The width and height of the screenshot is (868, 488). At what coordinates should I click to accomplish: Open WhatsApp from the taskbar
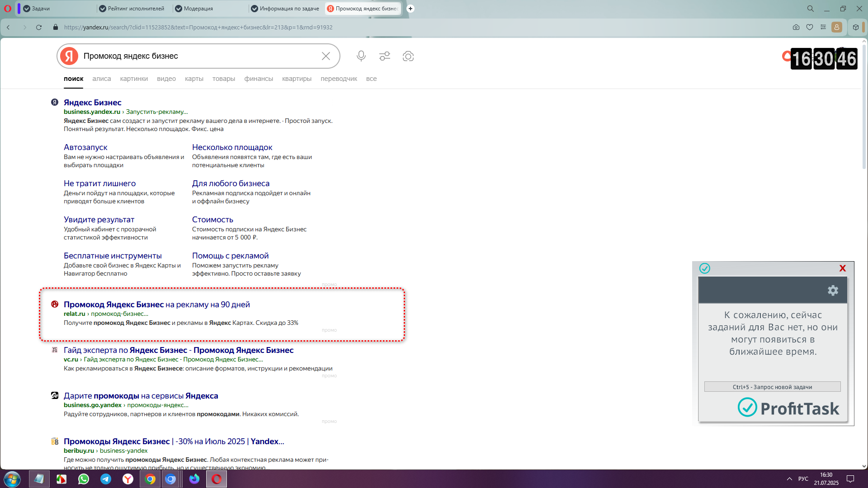[x=84, y=479]
